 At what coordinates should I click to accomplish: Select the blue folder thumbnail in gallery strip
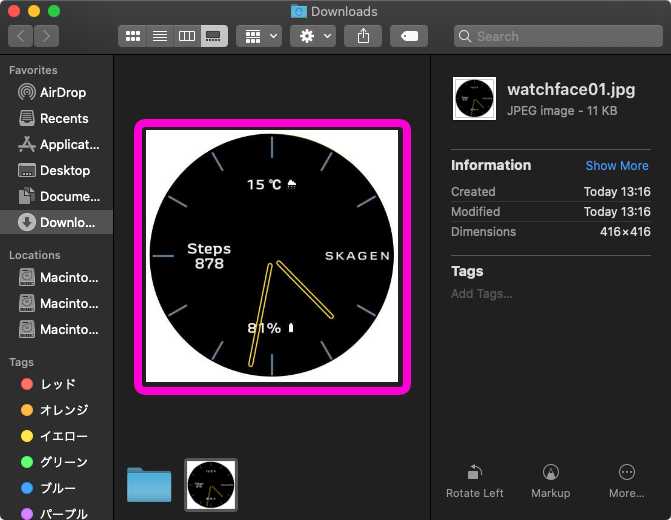click(149, 485)
